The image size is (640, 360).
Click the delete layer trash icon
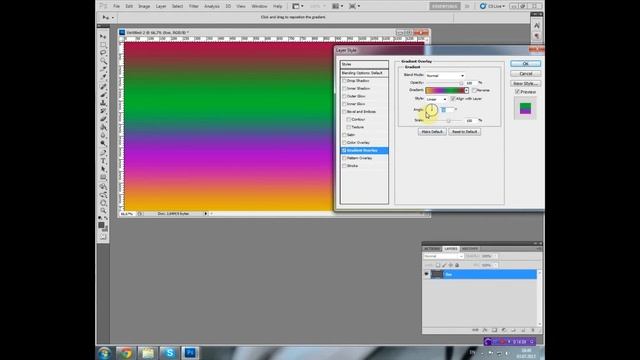533,330
